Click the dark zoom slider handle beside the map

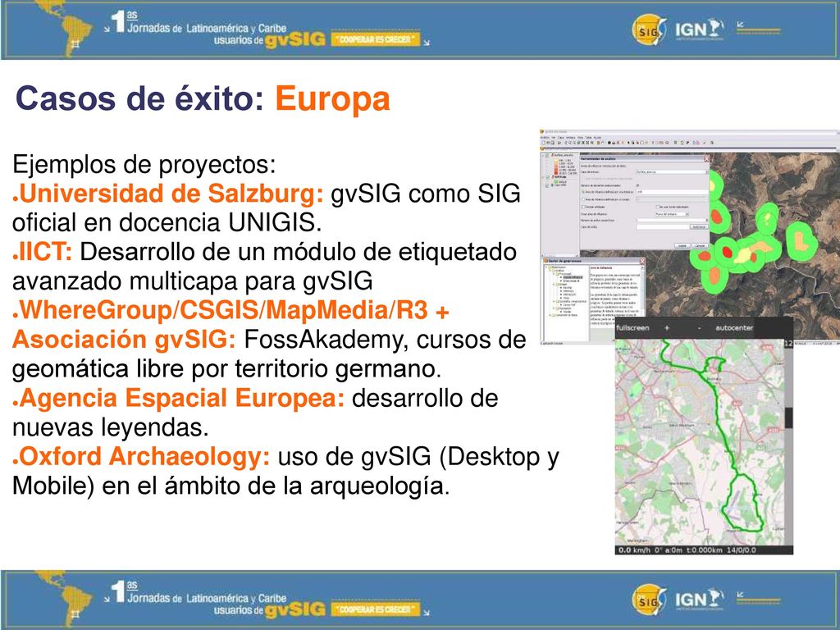[x=788, y=418]
